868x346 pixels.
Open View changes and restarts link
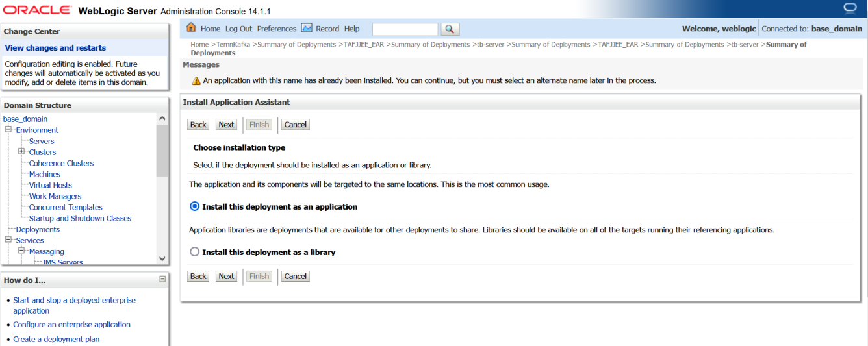coord(55,47)
